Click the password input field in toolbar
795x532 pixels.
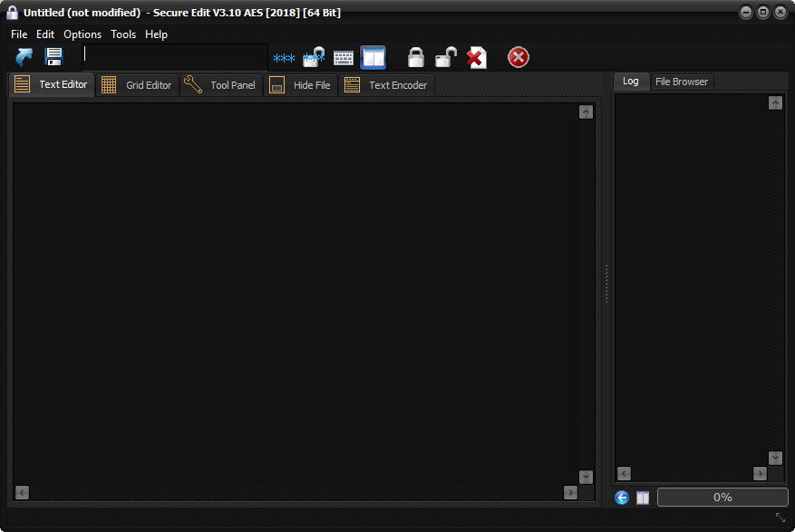pyautogui.click(x=175, y=57)
